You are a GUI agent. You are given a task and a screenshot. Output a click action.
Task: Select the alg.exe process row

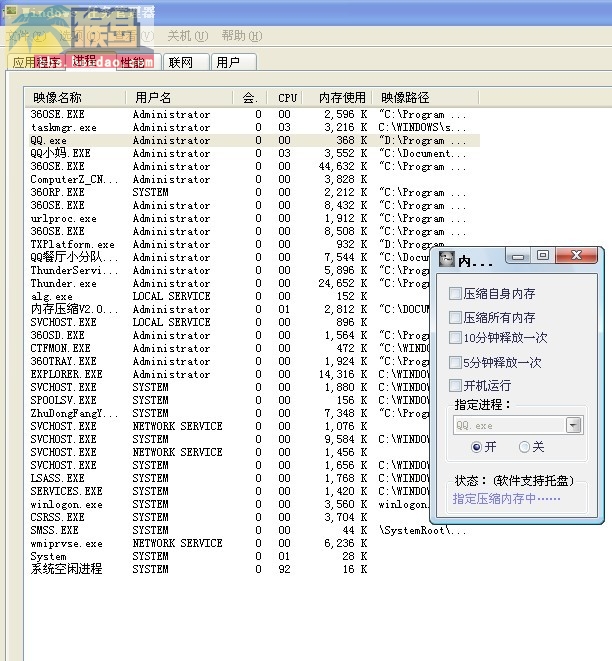click(x=228, y=296)
